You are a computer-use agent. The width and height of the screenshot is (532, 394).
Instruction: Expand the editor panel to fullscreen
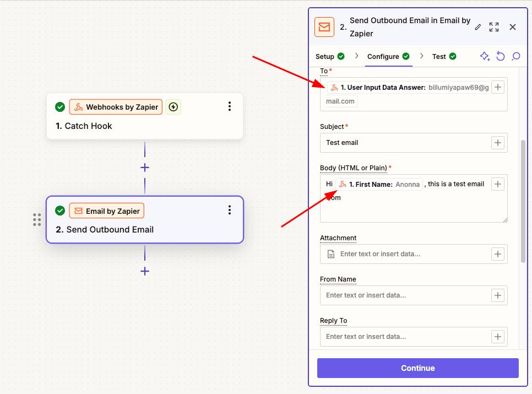coord(494,27)
